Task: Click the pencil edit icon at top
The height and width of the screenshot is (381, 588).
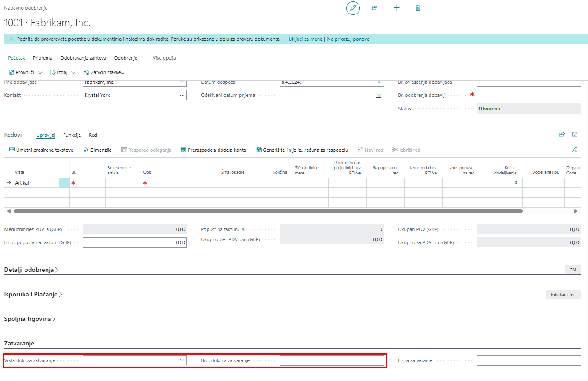Action: click(353, 8)
